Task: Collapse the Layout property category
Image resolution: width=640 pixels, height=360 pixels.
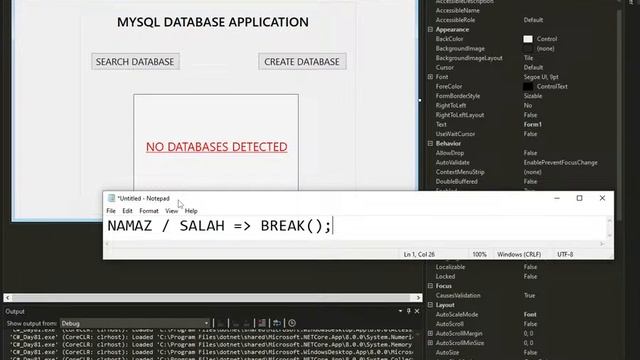Action: [x=430, y=305]
